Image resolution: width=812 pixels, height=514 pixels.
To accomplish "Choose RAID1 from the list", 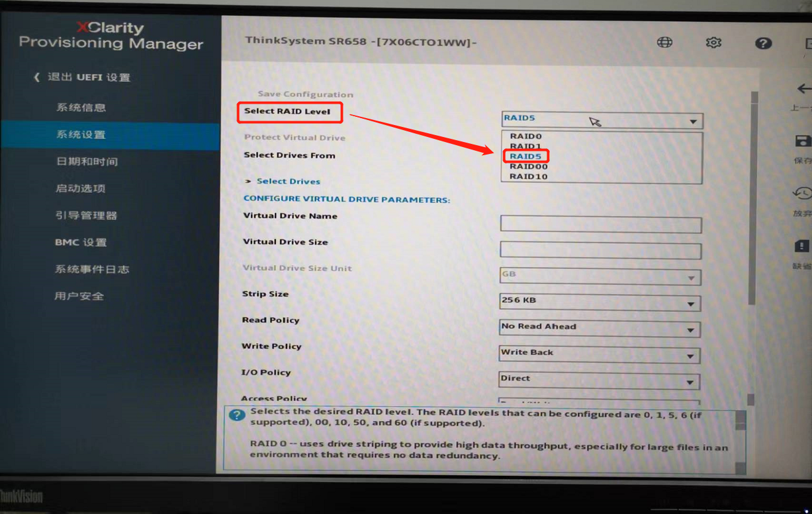I will tap(526, 146).
